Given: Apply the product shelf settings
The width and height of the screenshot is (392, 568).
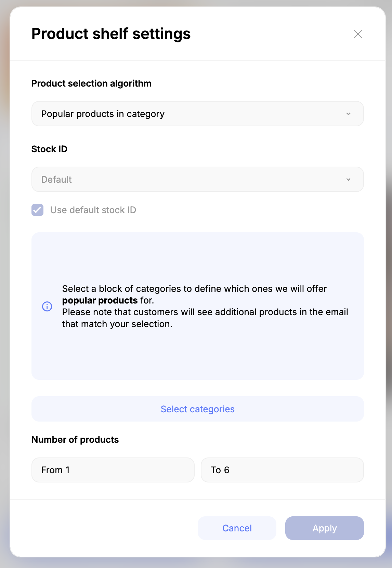Looking at the screenshot, I should 324,528.
